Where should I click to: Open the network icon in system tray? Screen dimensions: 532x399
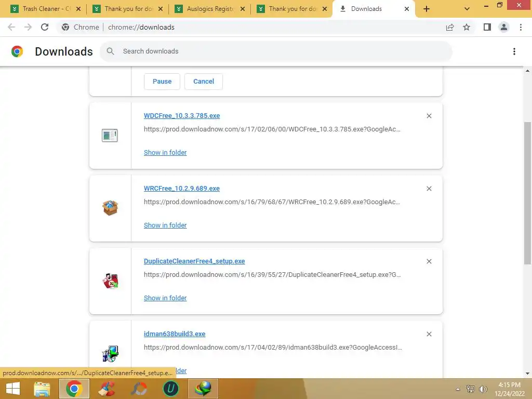coord(471,389)
